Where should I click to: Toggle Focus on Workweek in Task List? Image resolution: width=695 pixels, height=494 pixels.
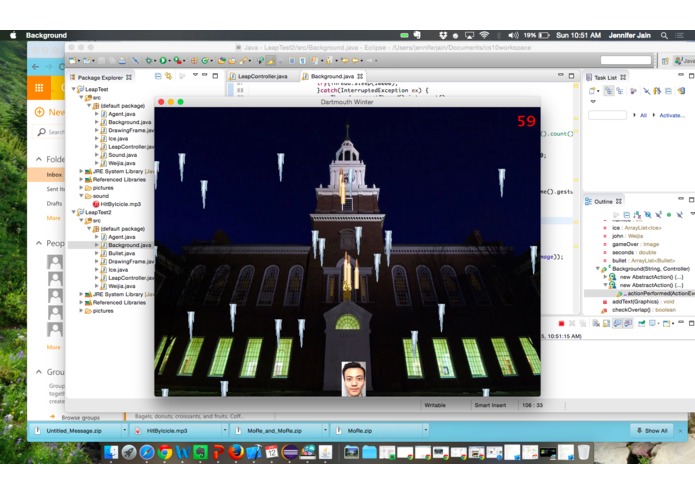[x=633, y=91]
